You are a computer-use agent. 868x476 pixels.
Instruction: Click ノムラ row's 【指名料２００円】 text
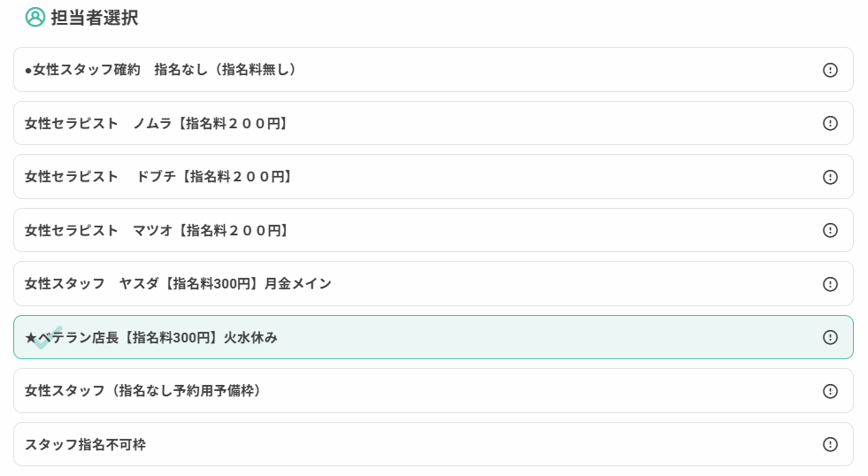click(233, 124)
